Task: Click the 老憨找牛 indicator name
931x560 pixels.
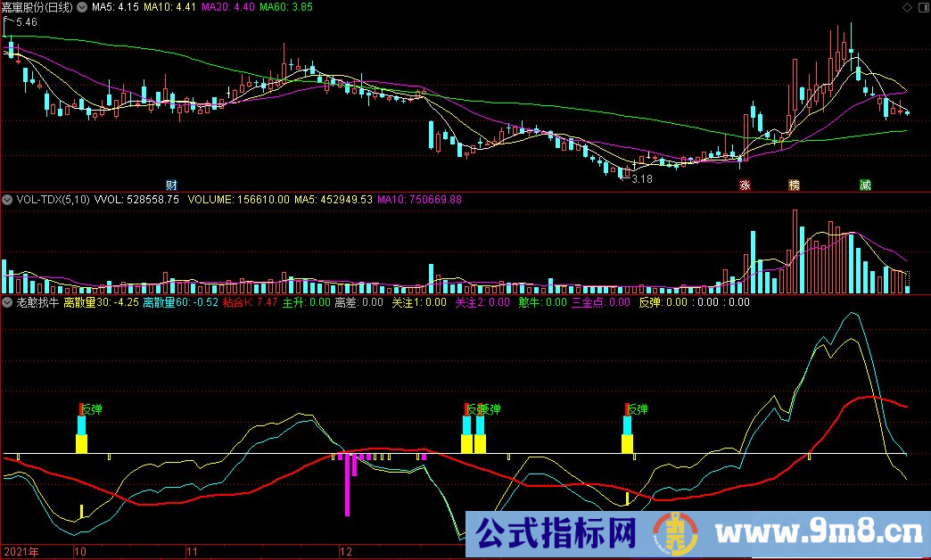Action: coord(37,302)
